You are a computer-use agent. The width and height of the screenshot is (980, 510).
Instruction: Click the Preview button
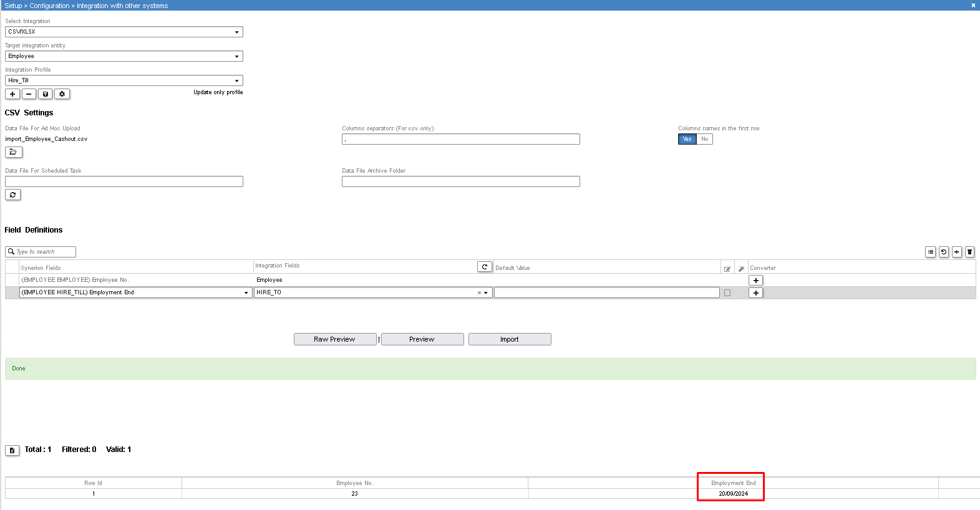pyautogui.click(x=422, y=339)
